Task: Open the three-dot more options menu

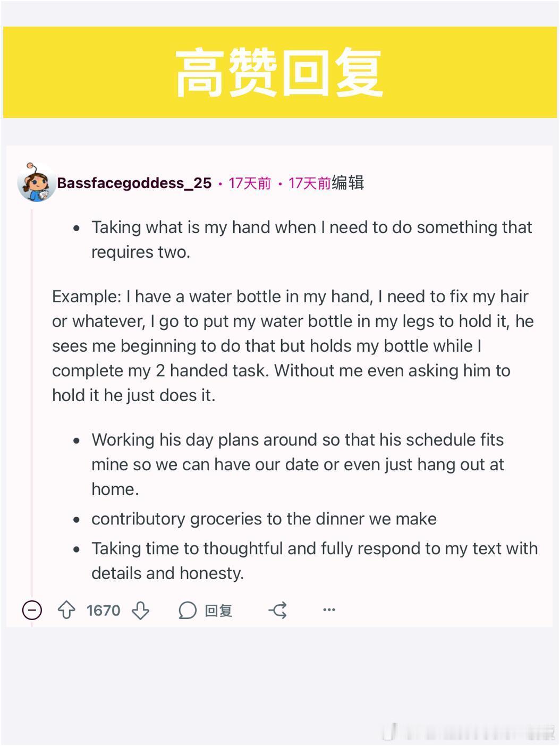Action: click(x=329, y=609)
